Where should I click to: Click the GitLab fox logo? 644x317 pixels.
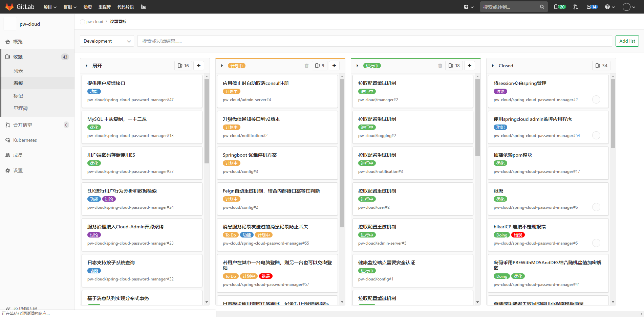click(9, 7)
